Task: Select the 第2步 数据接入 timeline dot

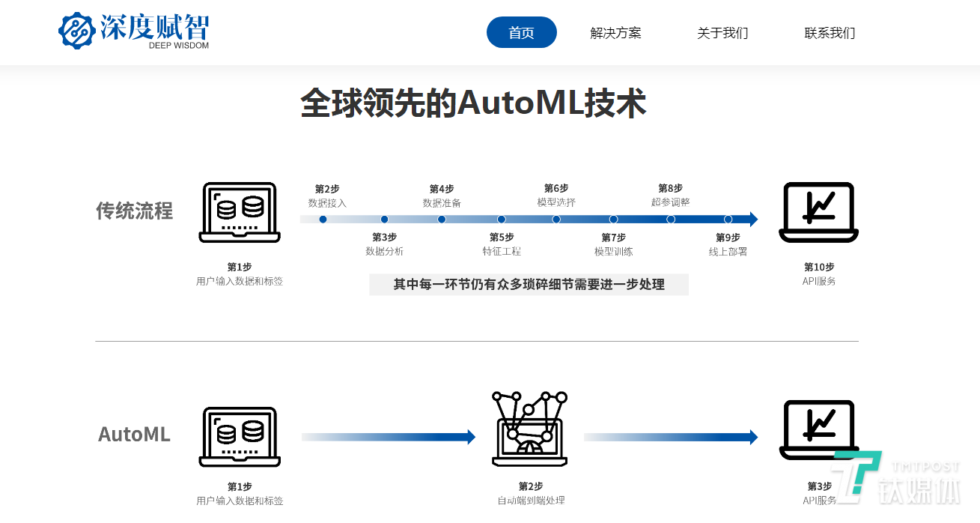Action: (x=323, y=220)
